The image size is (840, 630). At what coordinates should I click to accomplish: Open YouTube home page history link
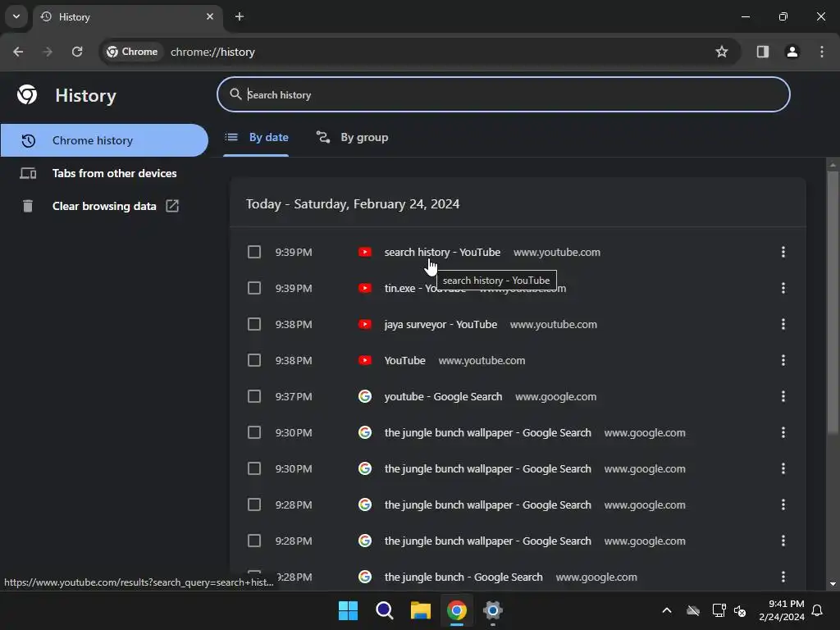coord(405,360)
